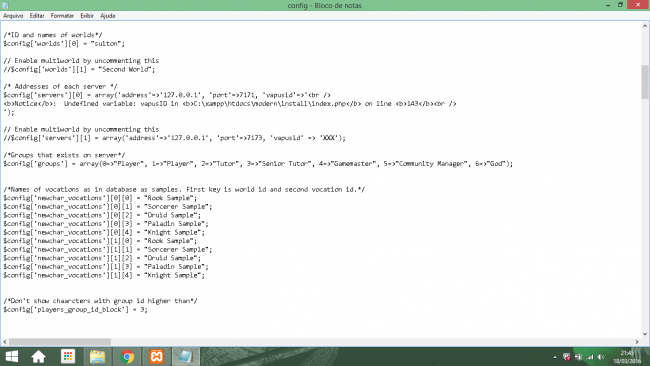Click the volume speaker tray icon
Image resolution: width=650 pixels, height=366 pixels.
click(x=601, y=357)
